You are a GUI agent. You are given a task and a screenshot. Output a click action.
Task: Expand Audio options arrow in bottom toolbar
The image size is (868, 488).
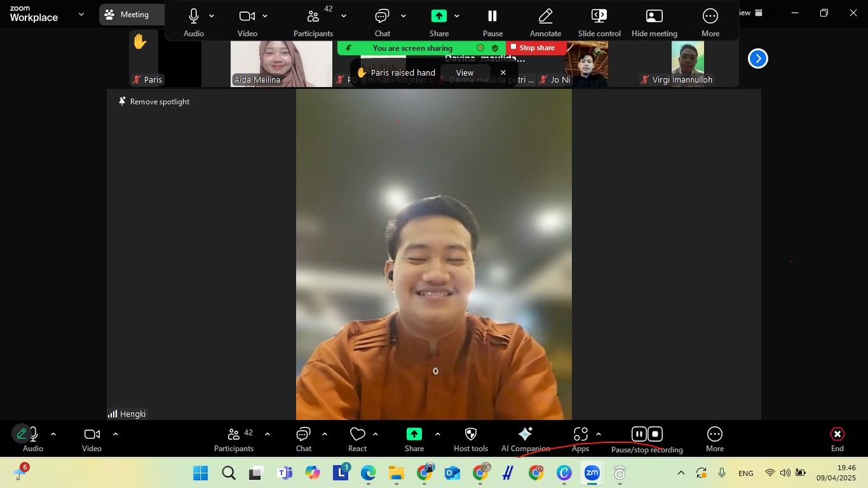[x=53, y=435]
